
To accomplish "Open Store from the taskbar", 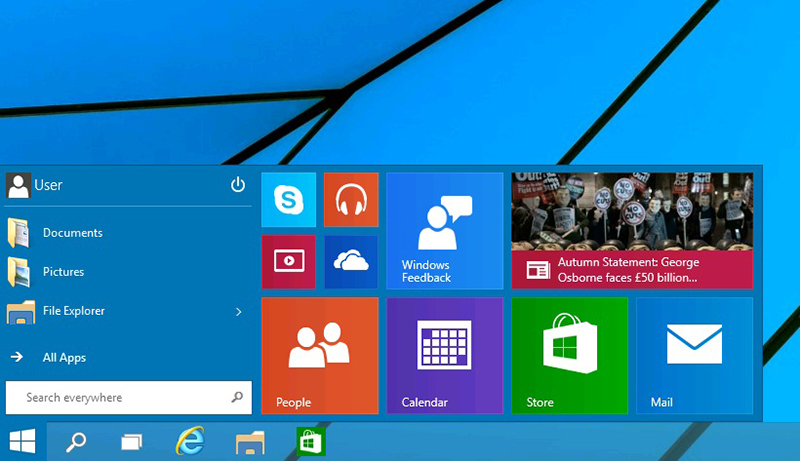I will coord(311,441).
